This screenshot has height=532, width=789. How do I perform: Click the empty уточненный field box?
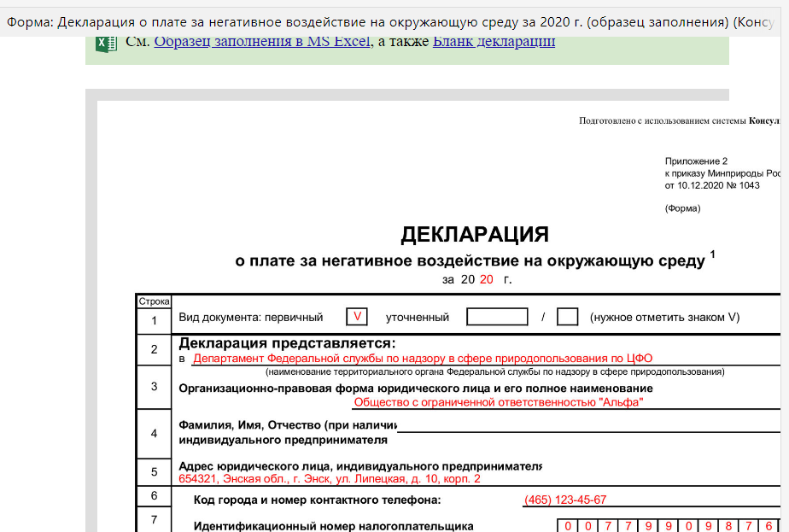pos(497,317)
